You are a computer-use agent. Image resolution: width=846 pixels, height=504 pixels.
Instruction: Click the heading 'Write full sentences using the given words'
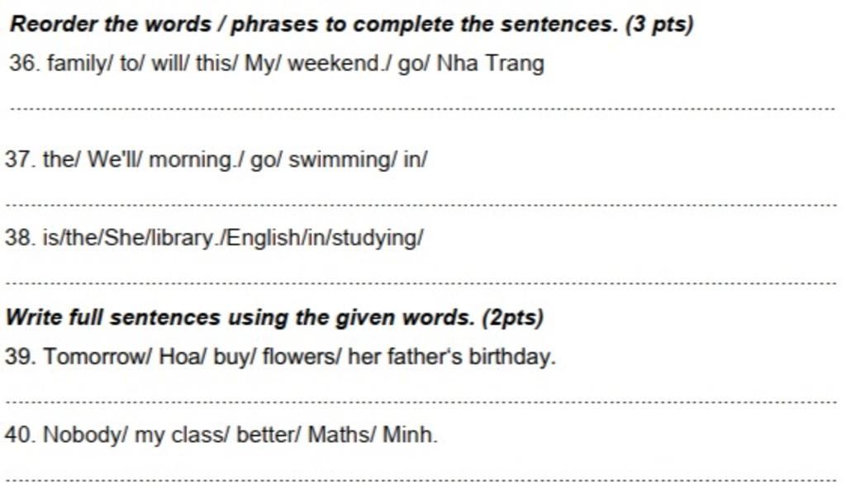click(240, 317)
